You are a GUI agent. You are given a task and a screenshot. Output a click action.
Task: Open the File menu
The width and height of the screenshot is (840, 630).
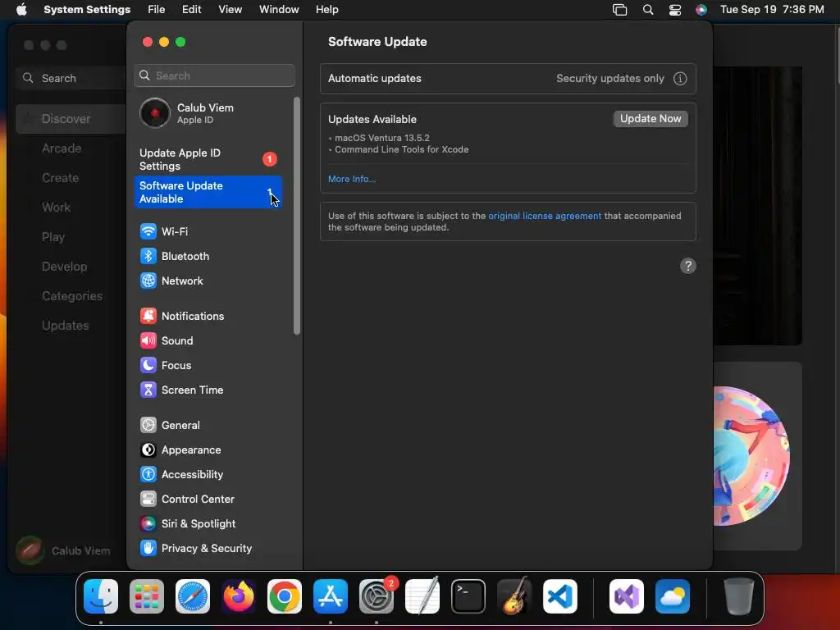click(x=157, y=10)
